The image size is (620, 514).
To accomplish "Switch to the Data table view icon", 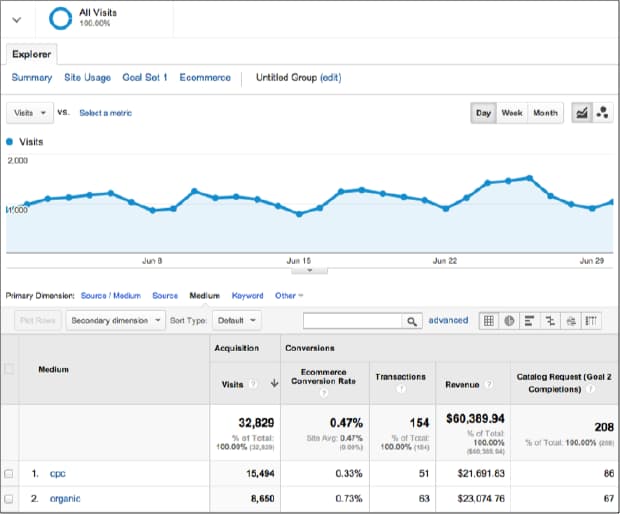I will point(488,321).
